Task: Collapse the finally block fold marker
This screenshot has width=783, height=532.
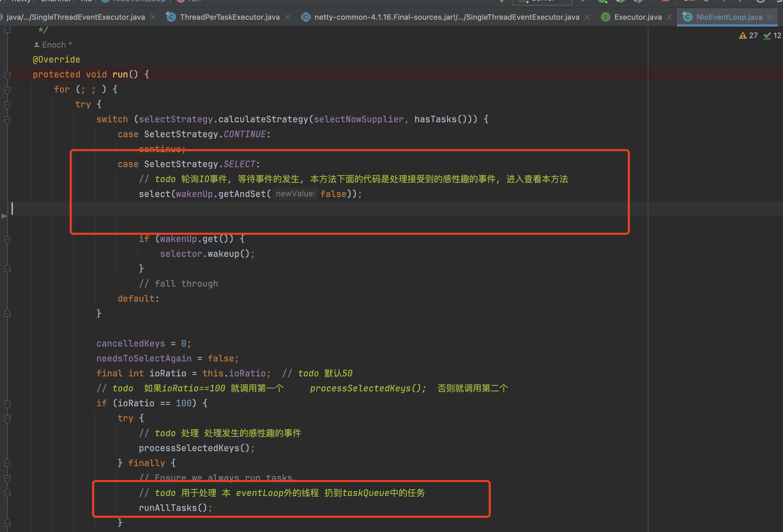Action: pos(7,463)
